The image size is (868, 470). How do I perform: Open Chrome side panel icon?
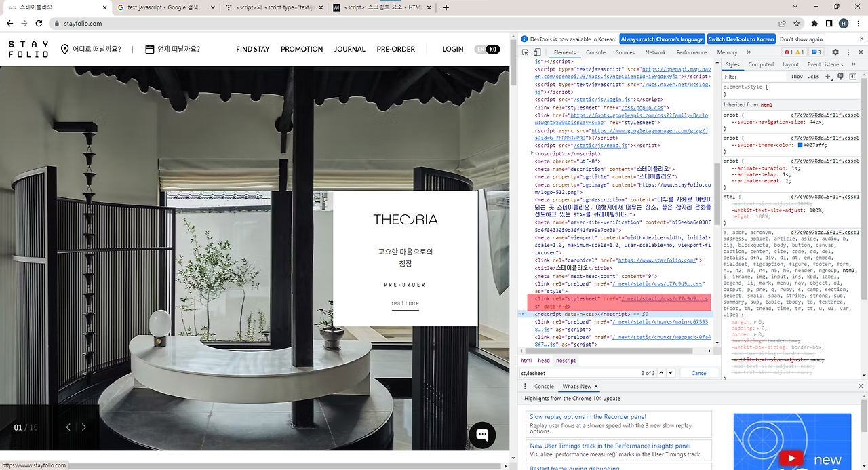pyautogui.click(x=829, y=23)
